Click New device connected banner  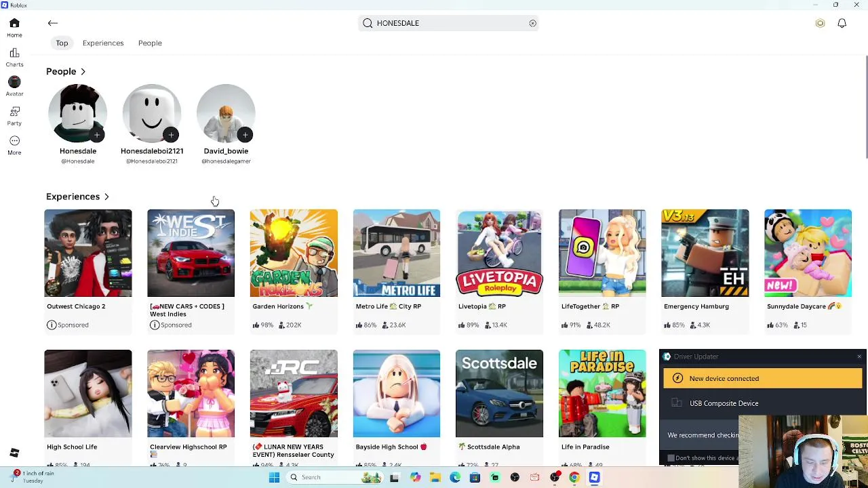pos(763,379)
